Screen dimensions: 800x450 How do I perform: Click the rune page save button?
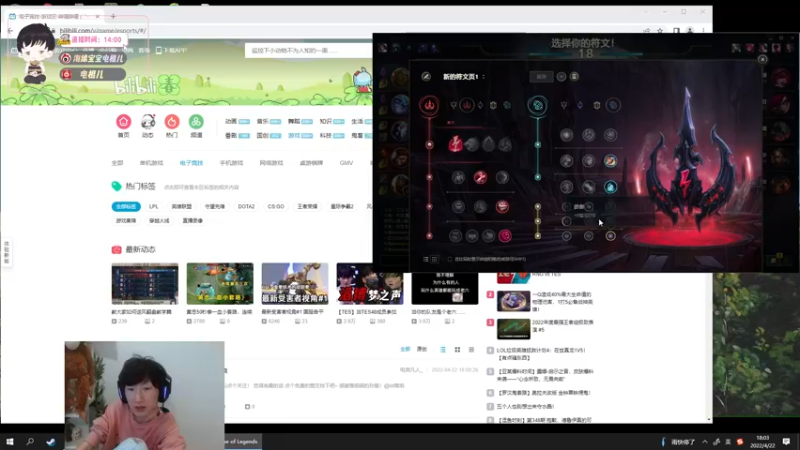(541, 77)
